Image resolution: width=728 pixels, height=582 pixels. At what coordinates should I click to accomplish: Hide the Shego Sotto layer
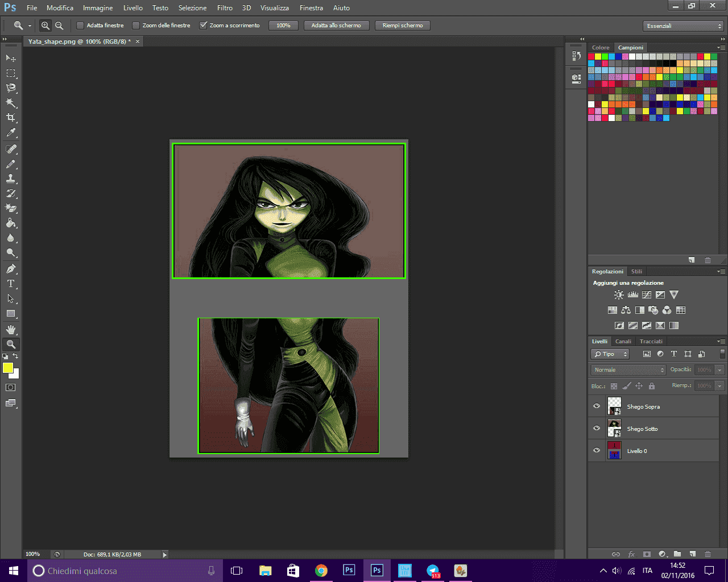[x=597, y=429]
